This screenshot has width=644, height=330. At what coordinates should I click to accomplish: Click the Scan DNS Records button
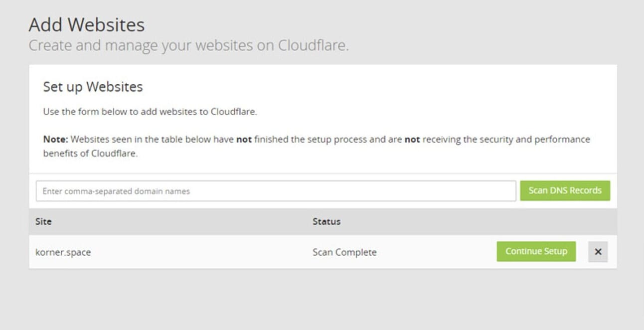[565, 190]
